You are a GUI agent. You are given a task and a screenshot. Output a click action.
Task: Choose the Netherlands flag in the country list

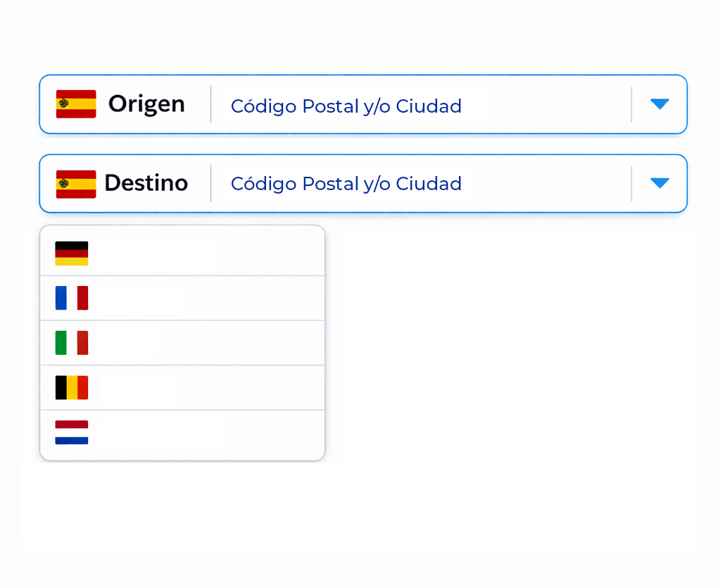click(72, 432)
